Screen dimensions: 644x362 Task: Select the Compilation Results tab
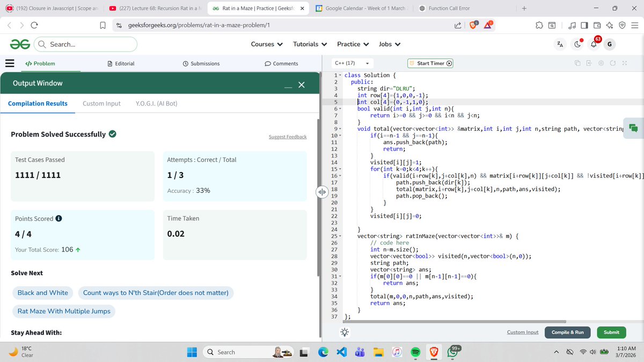pos(38,104)
